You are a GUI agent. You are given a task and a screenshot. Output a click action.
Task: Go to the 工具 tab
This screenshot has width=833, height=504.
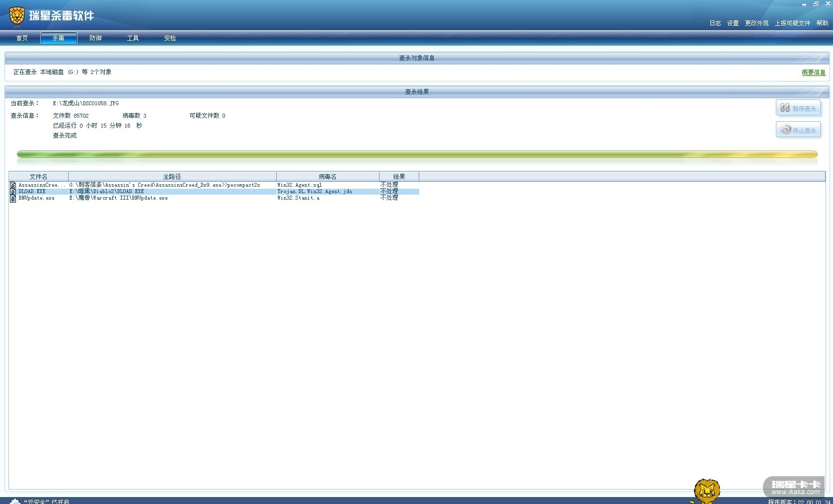click(133, 38)
